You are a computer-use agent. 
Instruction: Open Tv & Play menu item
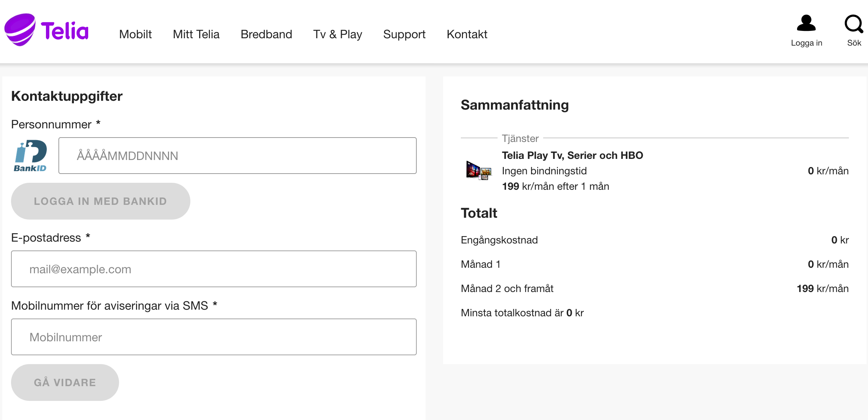[337, 34]
